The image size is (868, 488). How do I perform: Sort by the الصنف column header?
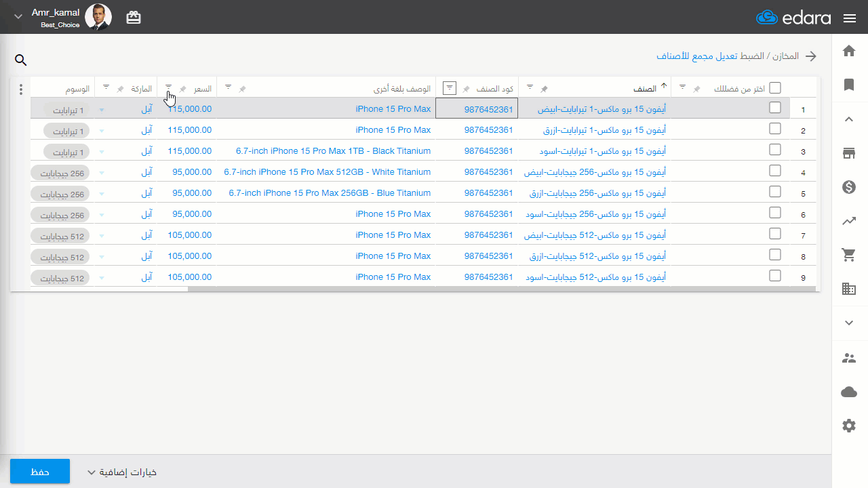644,89
